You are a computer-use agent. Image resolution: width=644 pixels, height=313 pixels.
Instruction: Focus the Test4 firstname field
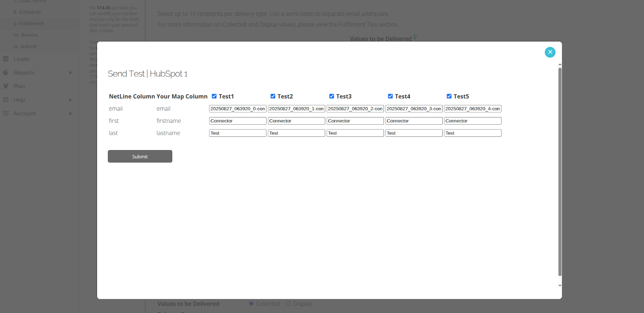[414, 121]
